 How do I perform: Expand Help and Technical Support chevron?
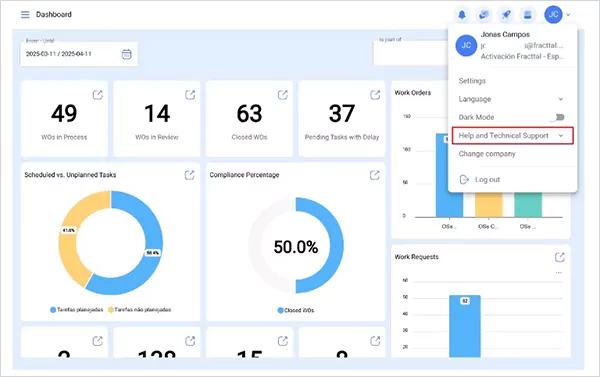pyautogui.click(x=561, y=135)
